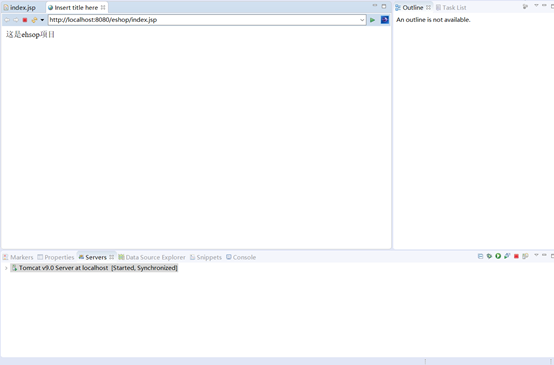This screenshot has width=554, height=365.
Task: Switch to the Task List tab
Action: coord(451,7)
